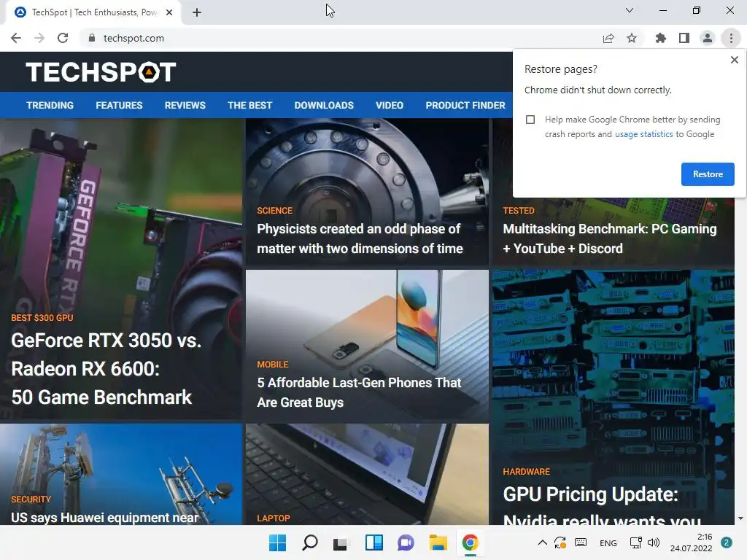Enable sending crash reports checkbox
Image resolution: width=747 pixels, height=560 pixels.
(530, 120)
